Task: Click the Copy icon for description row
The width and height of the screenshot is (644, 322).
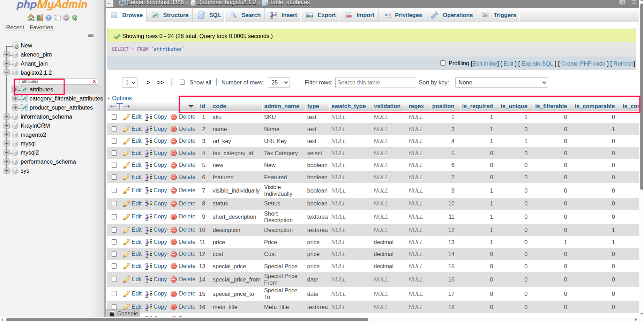Action: coord(149,230)
